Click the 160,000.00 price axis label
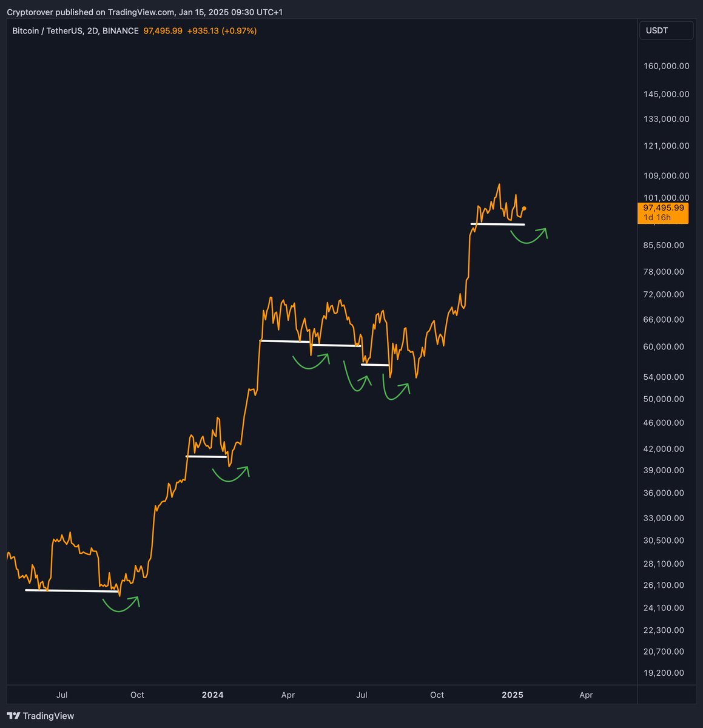The image size is (703, 728). (666, 66)
